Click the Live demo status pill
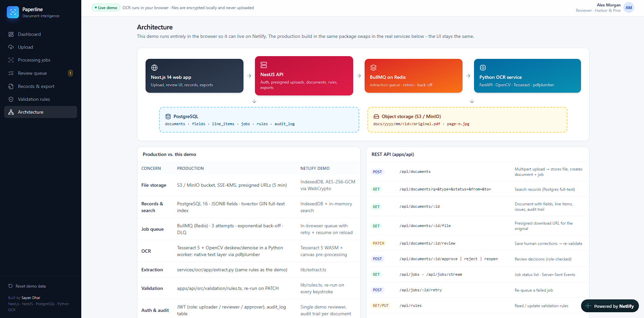This screenshot has height=318, width=644. pyautogui.click(x=106, y=7)
